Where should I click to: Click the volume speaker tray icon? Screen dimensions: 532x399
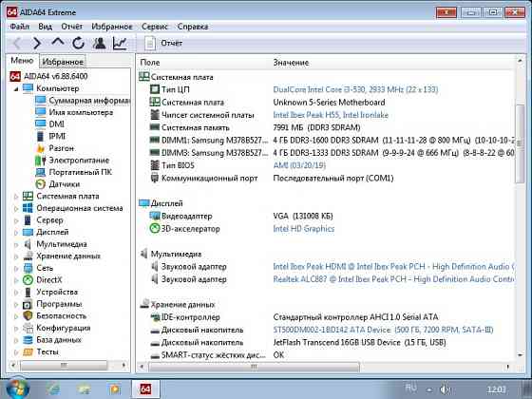point(446,389)
